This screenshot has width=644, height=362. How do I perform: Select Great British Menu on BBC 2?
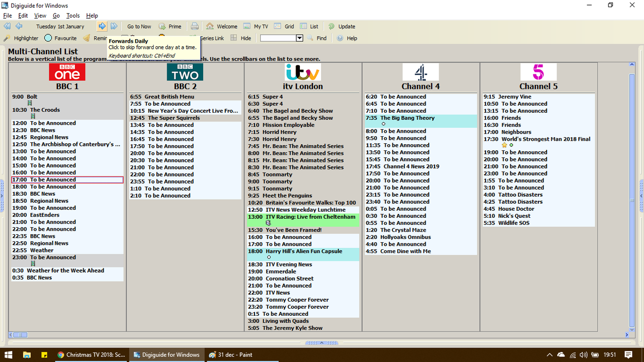click(x=185, y=97)
